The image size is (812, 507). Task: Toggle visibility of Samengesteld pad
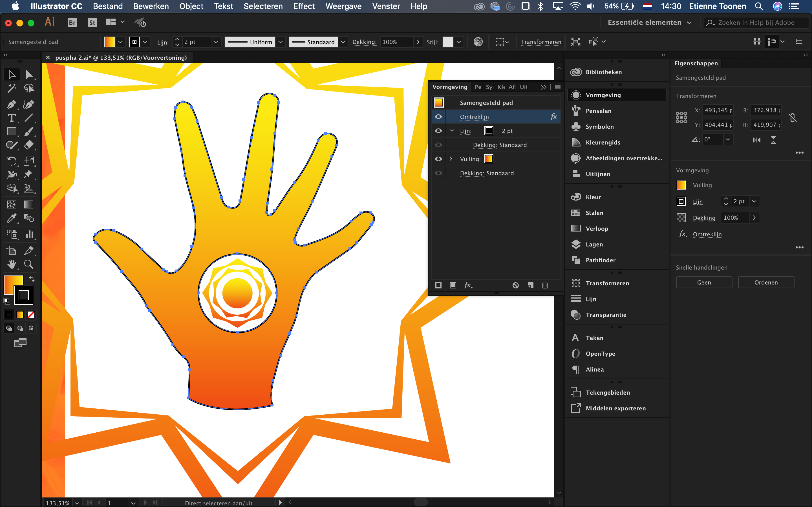(x=438, y=102)
